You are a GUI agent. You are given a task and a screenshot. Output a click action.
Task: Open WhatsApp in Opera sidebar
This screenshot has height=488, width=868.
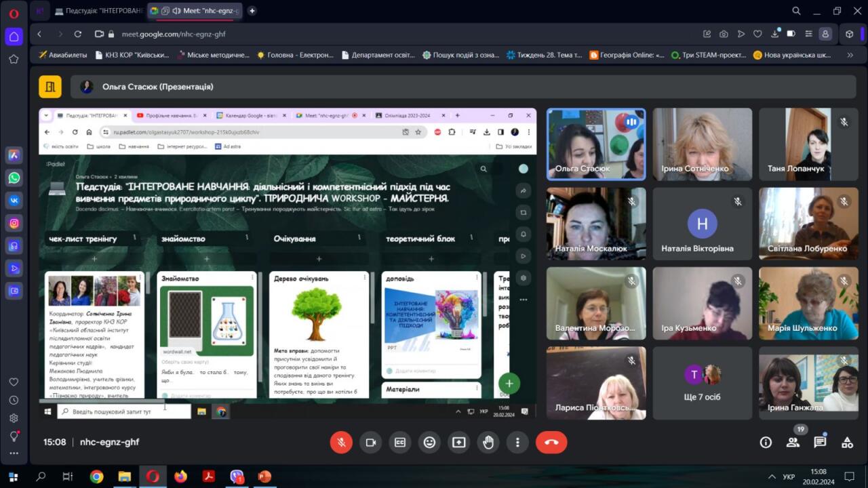14,178
